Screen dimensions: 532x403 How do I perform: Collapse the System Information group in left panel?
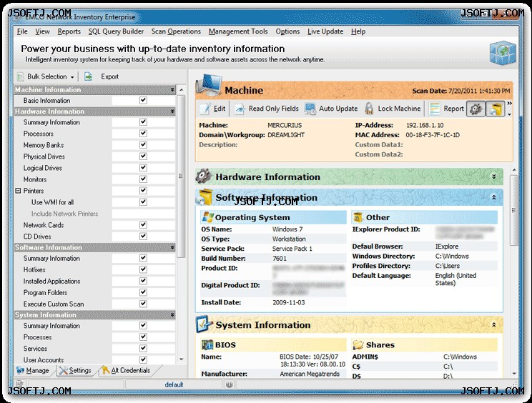coord(172,315)
